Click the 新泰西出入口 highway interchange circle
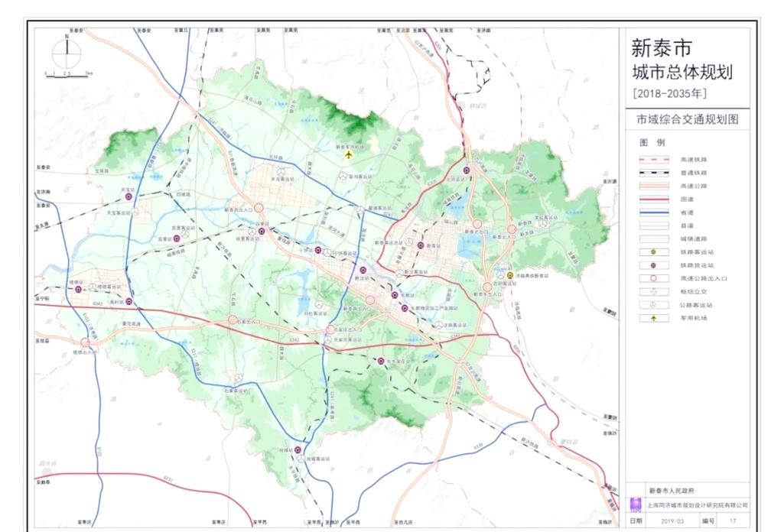This screenshot has width=784, height=532. click(x=259, y=208)
